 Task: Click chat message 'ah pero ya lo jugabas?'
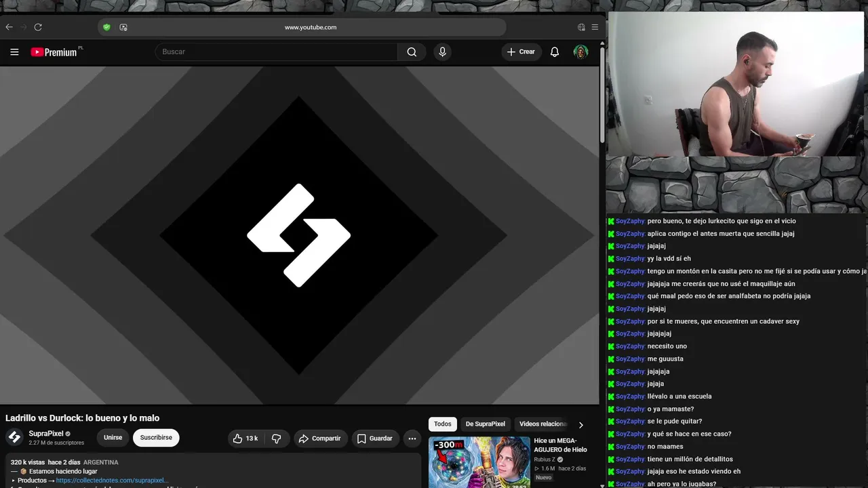682,484
